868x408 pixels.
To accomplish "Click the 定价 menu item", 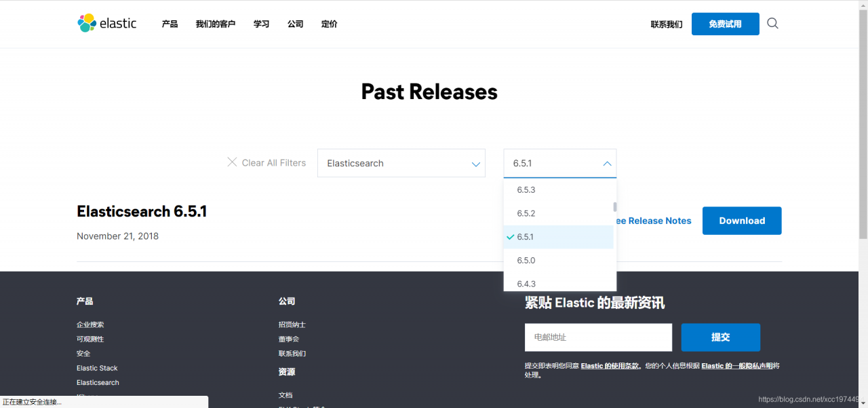I will (329, 23).
